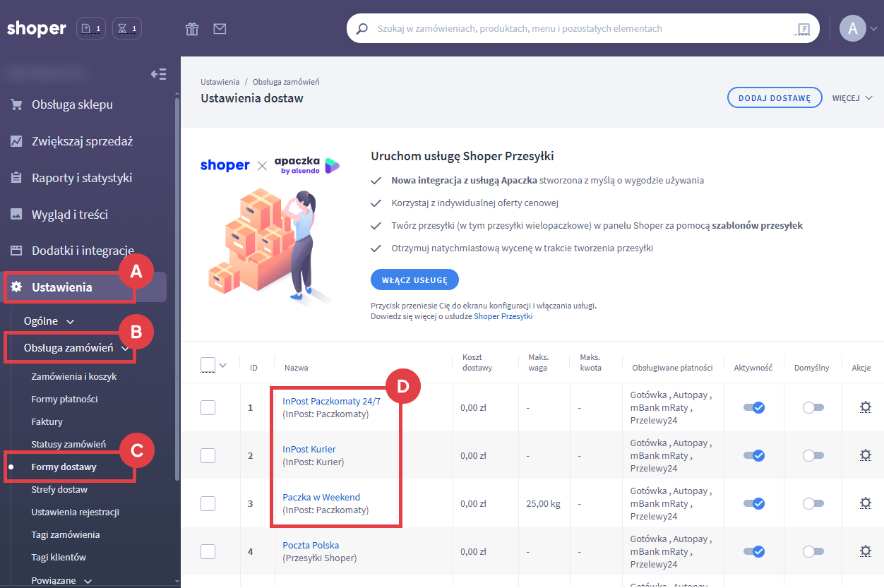Toggle Aktywność for Poczta Polska
The height and width of the screenshot is (588, 884).
point(754,551)
